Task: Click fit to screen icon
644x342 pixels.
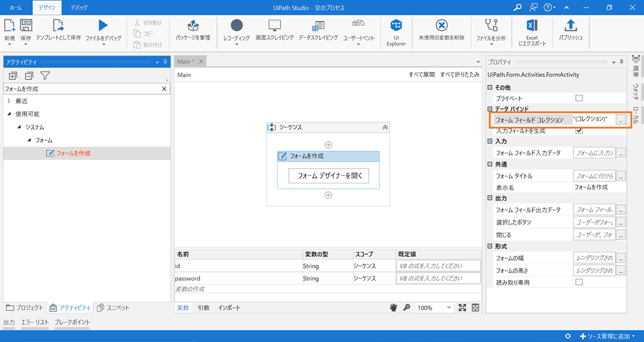Action: (462, 308)
